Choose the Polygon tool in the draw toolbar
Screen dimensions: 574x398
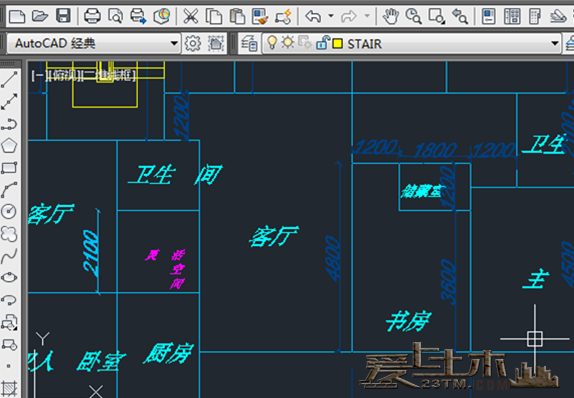[9, 145]
